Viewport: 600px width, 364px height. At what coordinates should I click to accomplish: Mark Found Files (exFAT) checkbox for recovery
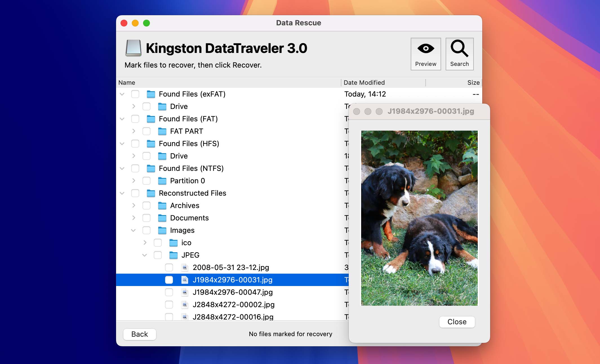[x=135, y=94]
